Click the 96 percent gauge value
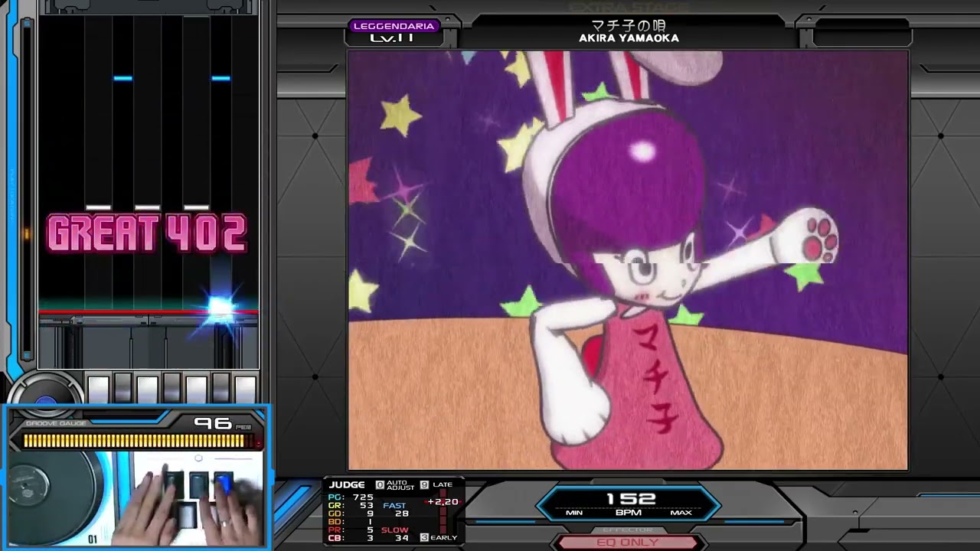Image resolution: width=980 pixels, height=551 pixels. pos(214,423)
